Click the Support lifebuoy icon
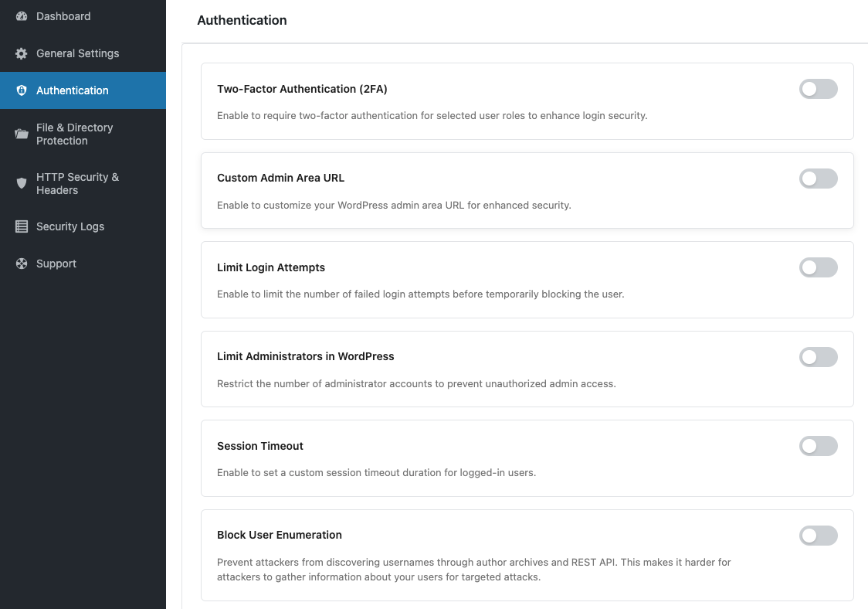868x609 pixels. 22,264
